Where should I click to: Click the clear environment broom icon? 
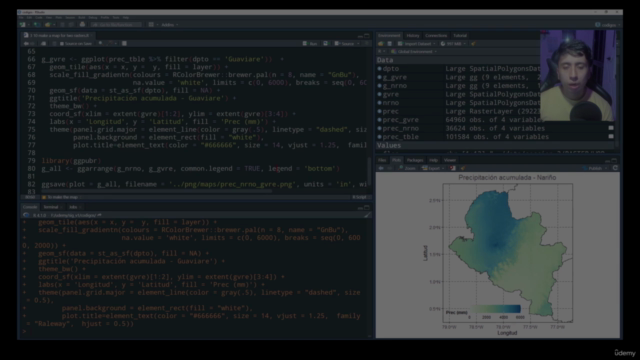point(473,44)
